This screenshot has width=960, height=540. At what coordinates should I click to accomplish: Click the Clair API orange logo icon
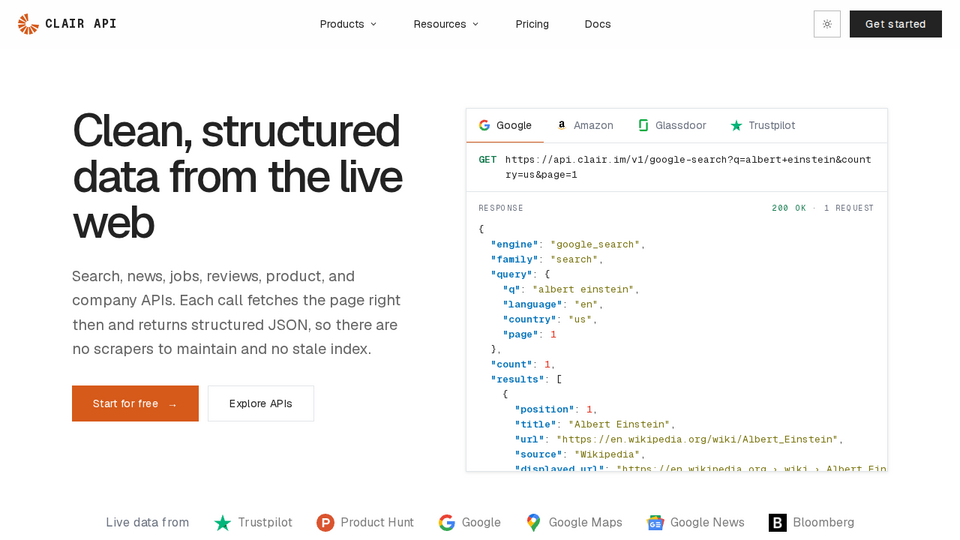(x=28, y=24)
